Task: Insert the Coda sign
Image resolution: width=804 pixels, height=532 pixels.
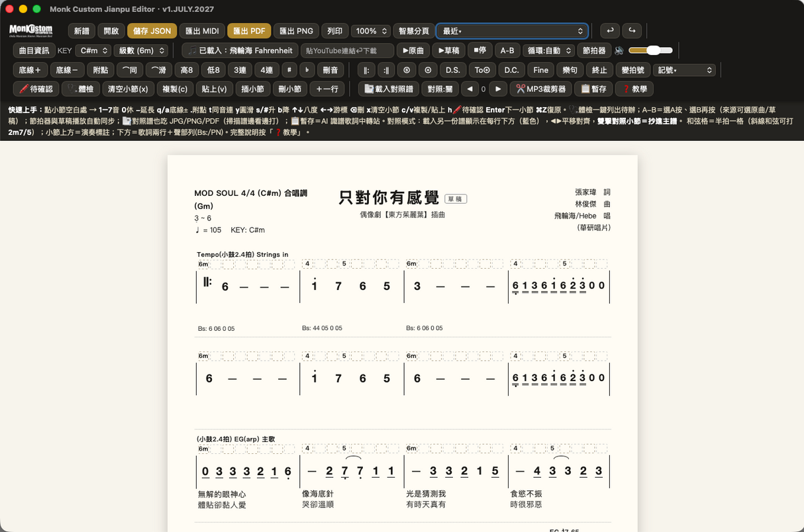Action: (428, 69)
